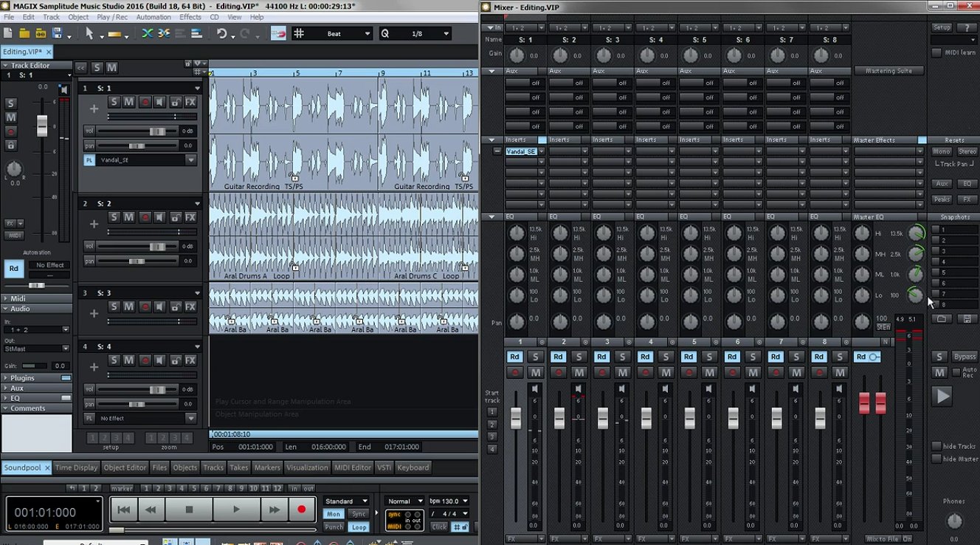Check the hide Master option in mixer
The width and height of the screenshot is (980, 545).
coord(936,459)
